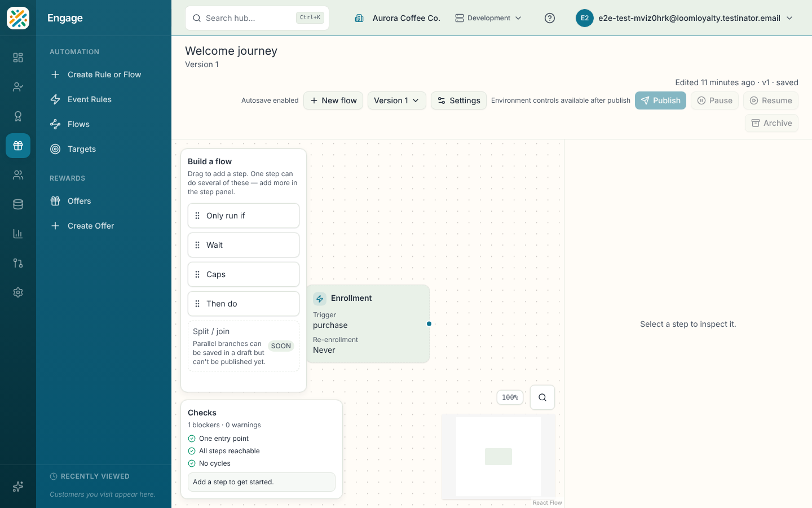Click the React Flow attribution link
The image size is (812, 508).
pyautogui.click(x=547, y=502)
